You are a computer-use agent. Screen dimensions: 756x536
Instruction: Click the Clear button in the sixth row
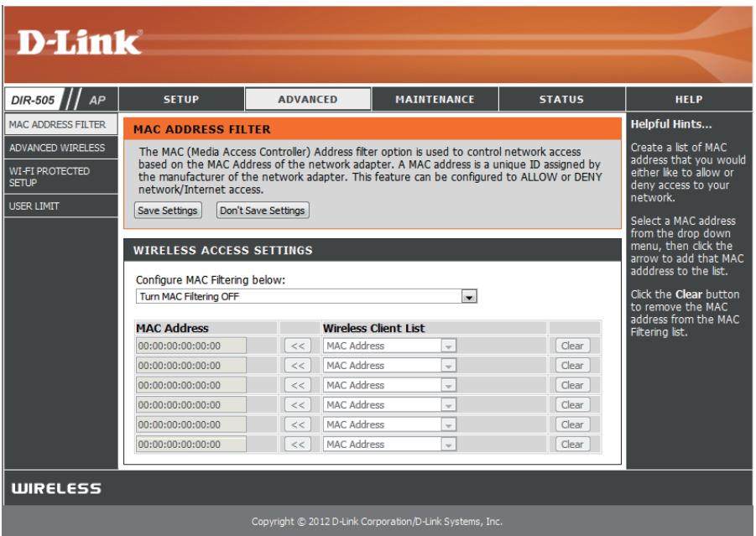[572, 445]
